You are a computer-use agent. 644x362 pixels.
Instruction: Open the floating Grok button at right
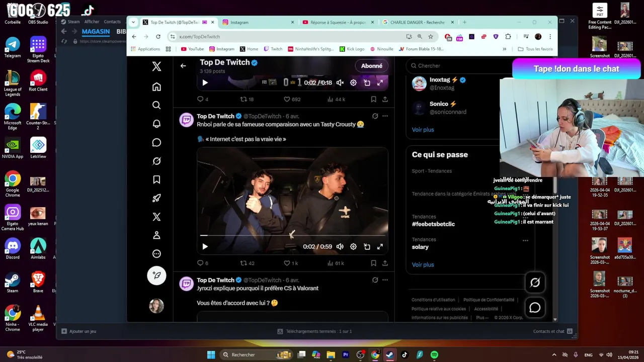click(535, 283)
